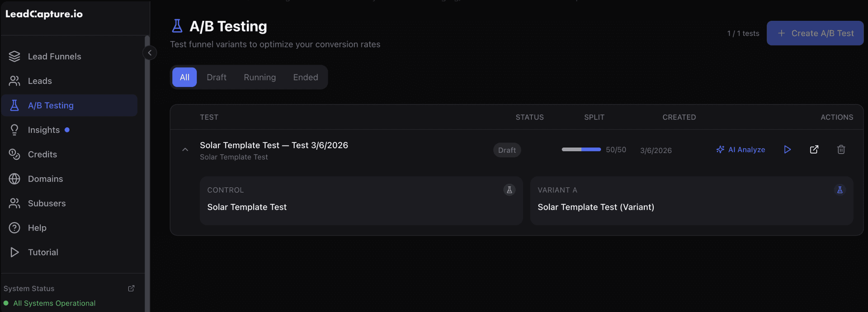Image resolution: width=868 pixels, height=312 pixels.
Task: Collapse the Solar Template Test row details
Action: point(185,149)
